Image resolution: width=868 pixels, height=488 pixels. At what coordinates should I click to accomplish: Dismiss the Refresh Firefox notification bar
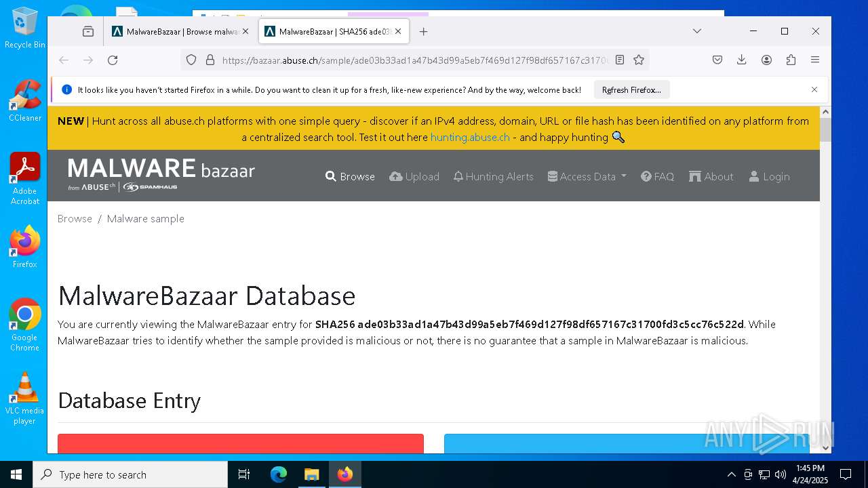click(814, 89)
